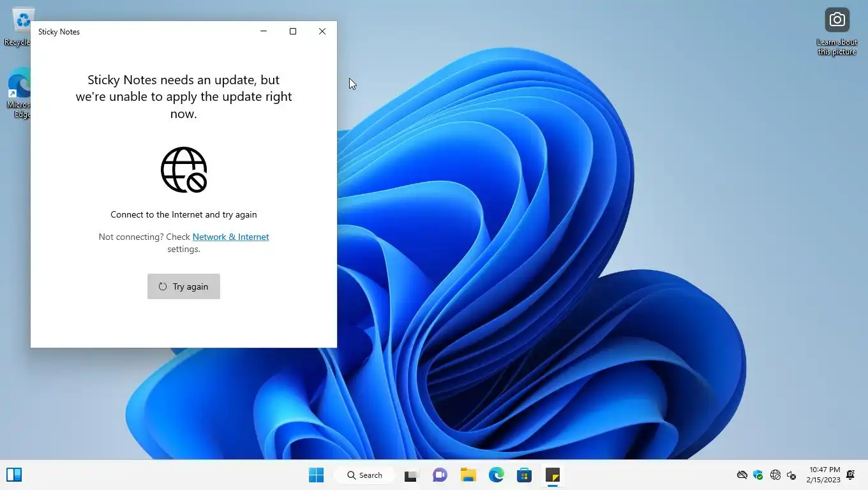The height and width of the screenshot is (490, 868).
Task: Click the network globe tray icon
Action: (x=775, y=475)
